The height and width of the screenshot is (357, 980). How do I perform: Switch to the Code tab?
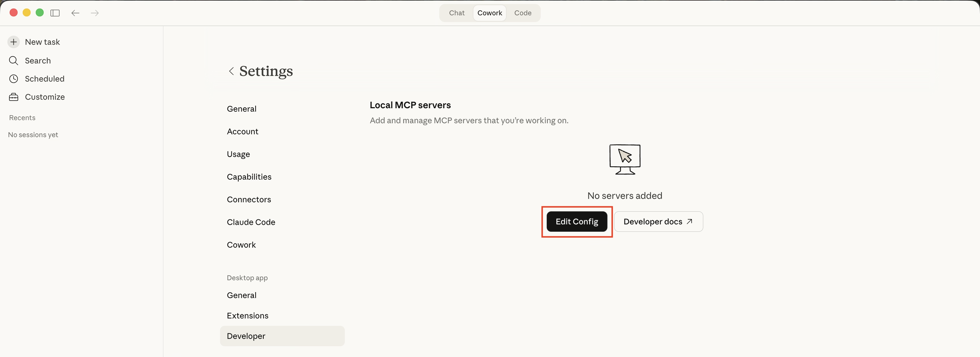[522, 13]
